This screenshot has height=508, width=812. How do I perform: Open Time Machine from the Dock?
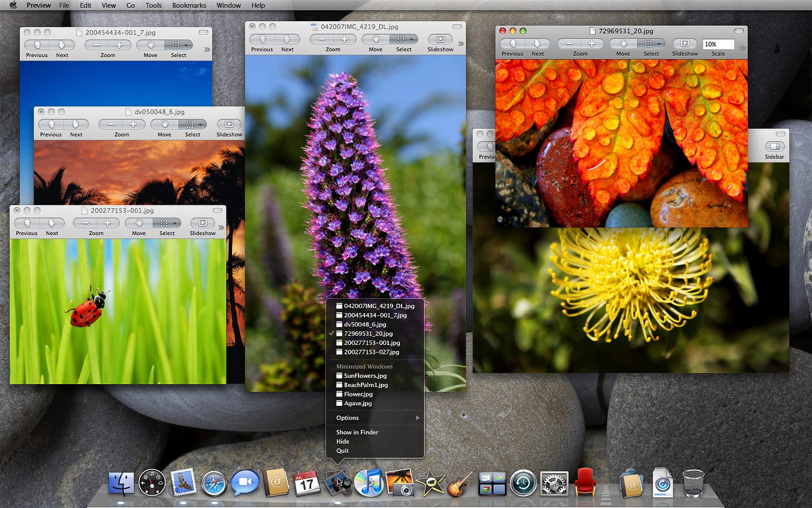point(523,483)
